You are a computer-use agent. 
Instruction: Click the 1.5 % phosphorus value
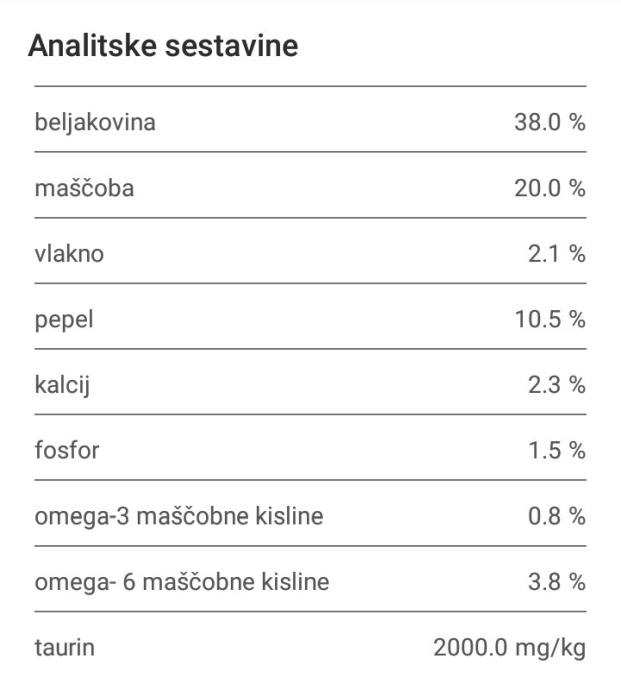(557, 450)
